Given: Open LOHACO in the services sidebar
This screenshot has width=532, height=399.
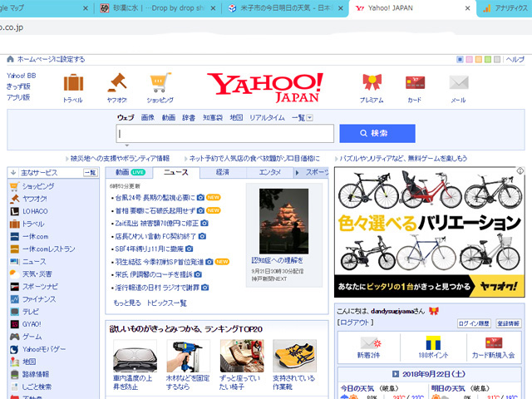Looking at the screenshot, I should tap(35, 211).
